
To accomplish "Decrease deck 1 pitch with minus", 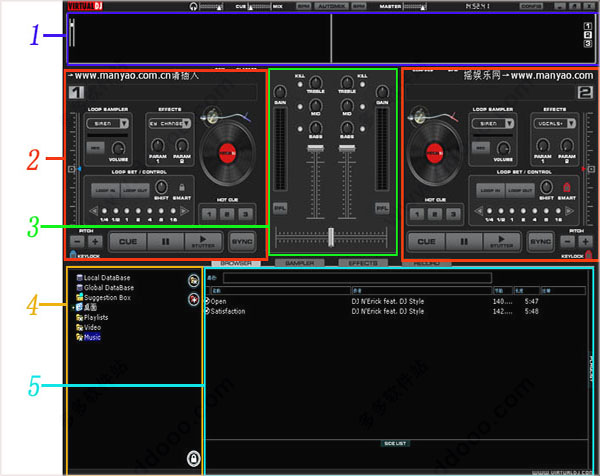I will 77,241.
